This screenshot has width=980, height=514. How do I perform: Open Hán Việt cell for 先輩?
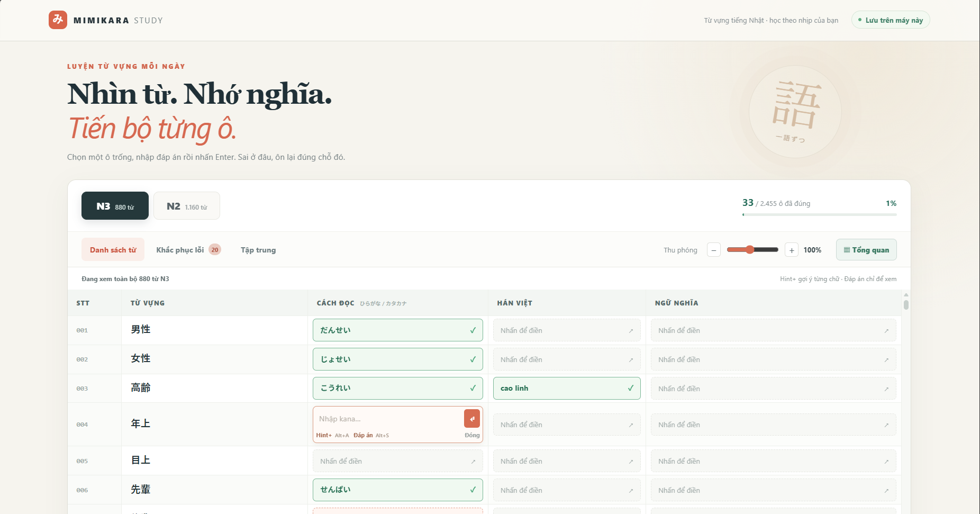click(567, 490)
